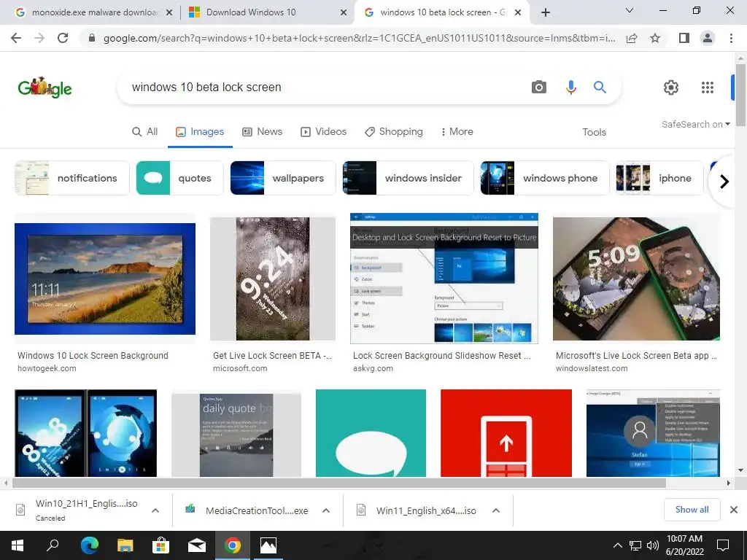Click the forward navigation arrow

tap(39, 38)
